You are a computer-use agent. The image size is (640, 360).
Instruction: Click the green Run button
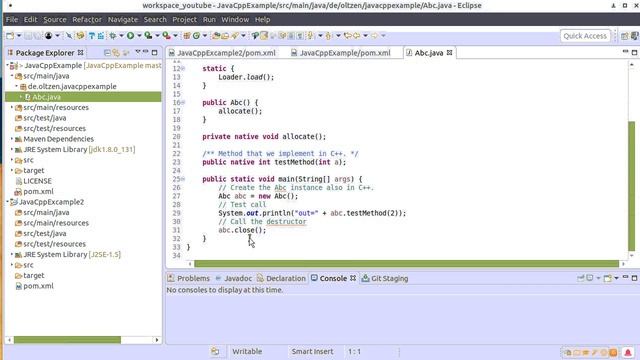(130, 36)
